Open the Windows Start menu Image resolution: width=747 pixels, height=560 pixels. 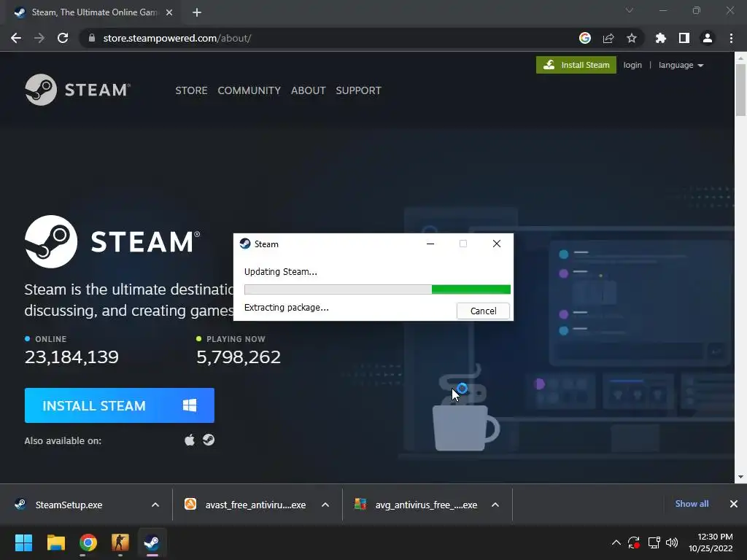pyautogui.click(x=23, y=542)
